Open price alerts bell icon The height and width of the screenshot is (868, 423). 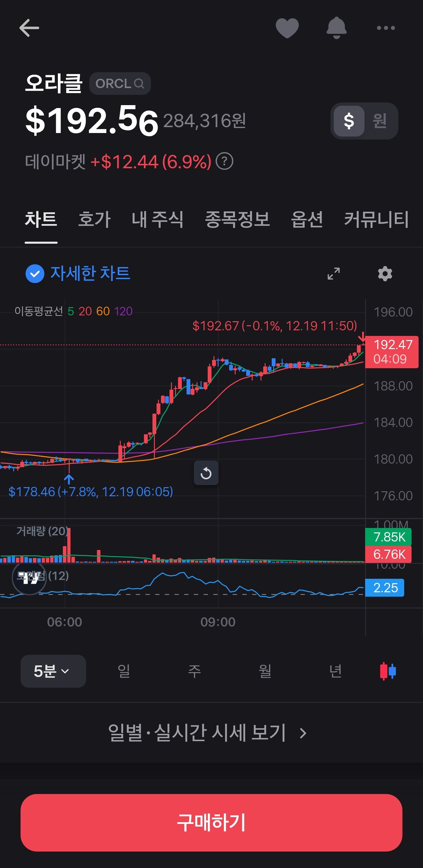336,28
